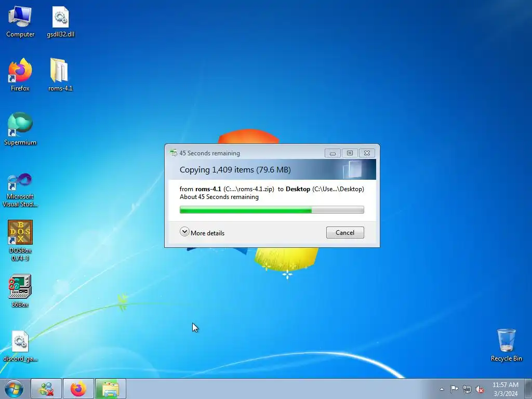Open Action Center flag icon

(x=454, y=389)
